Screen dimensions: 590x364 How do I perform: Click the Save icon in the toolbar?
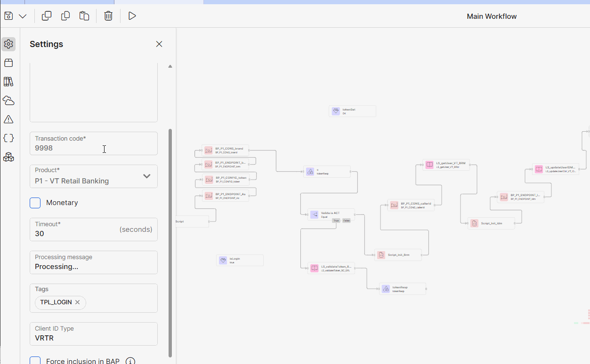click(8, 16)
